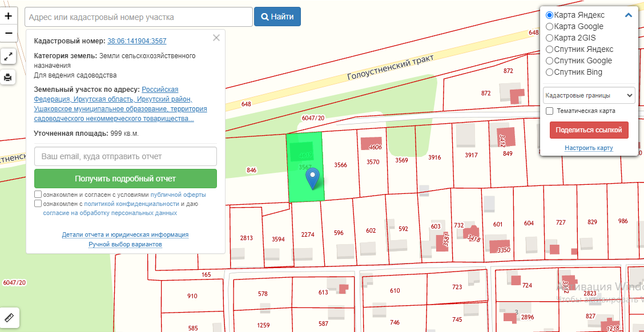Select Спутник Яндекс radio option
Image resolution: width=644 pixels, height=332 pixels.
tap(549, 49)
